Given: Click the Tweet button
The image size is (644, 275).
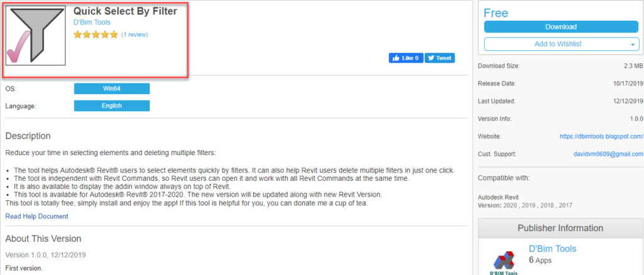Looking at the screenshot, I should tap(440, 58).
